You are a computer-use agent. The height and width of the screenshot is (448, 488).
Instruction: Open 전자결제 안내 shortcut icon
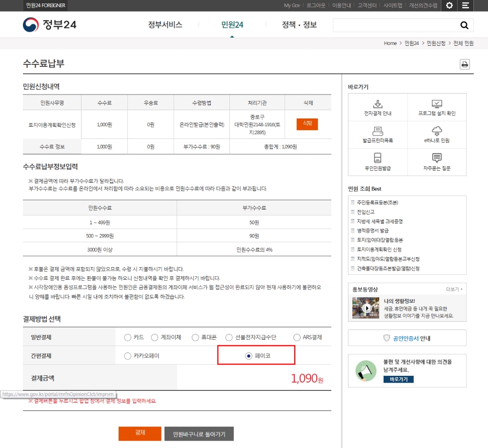pos(377,104)
